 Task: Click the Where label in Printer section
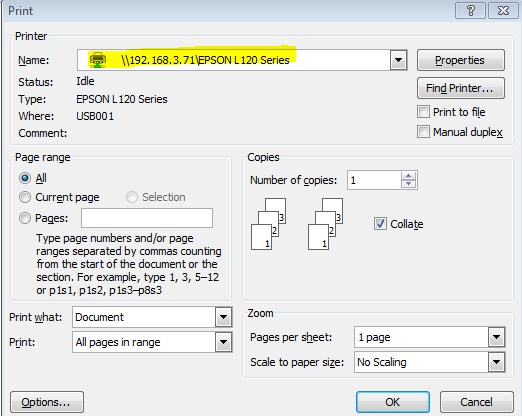(36, 116)
